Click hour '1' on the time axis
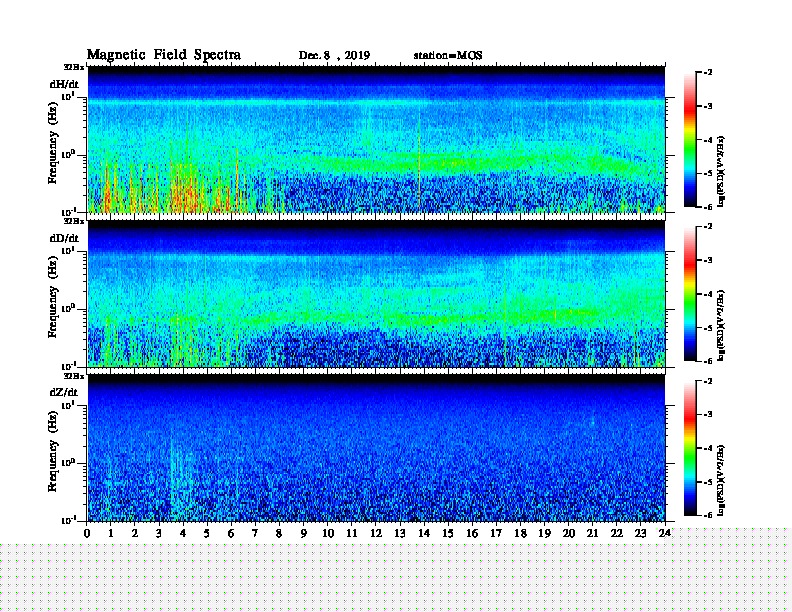The image size is (792, 612). (111, 533)
